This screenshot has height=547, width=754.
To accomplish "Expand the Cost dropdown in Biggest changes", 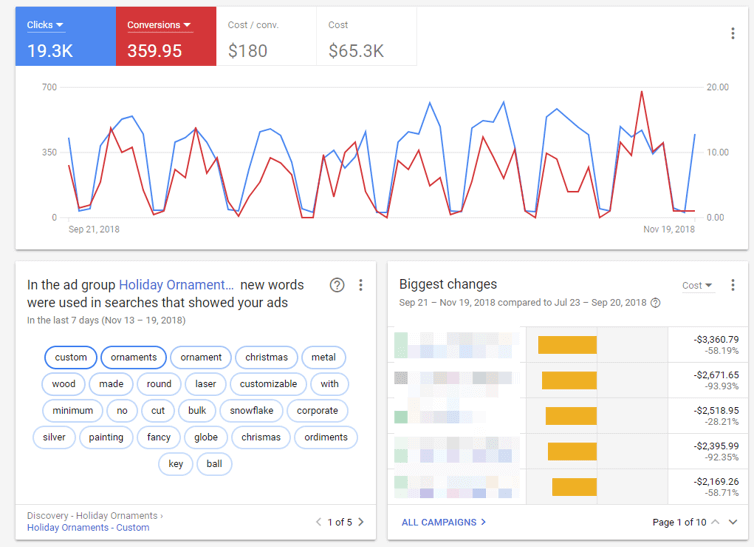I will [x=697, y=286].
